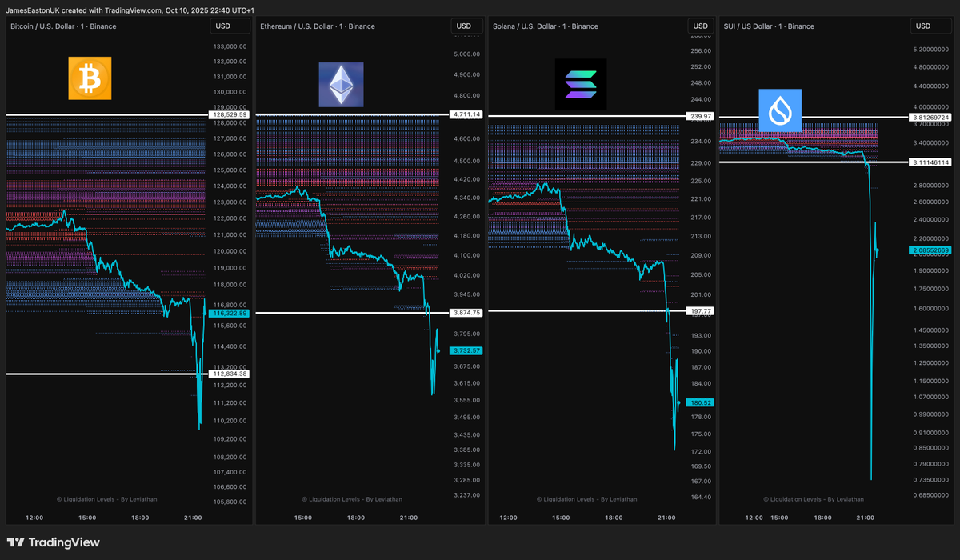
Task: Click the TradingView logo at the bottom
Action: (x=54, y=542)
